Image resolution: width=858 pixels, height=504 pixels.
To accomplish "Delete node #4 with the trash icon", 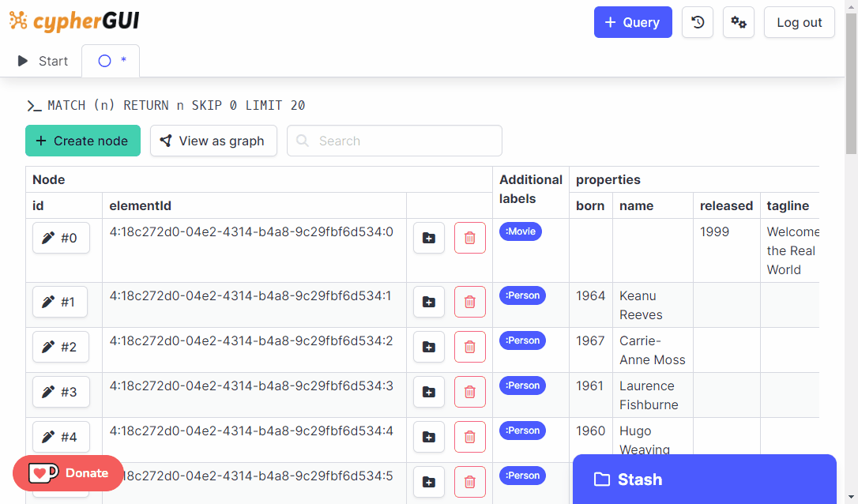I will point(469,437).
